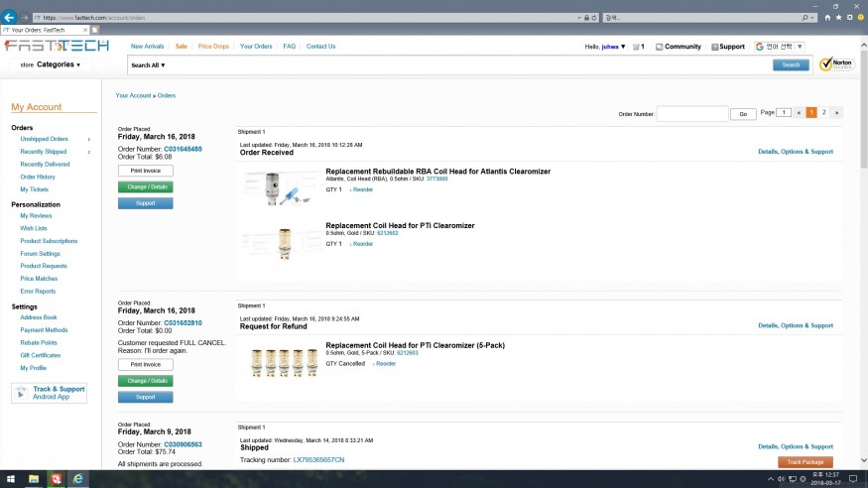Viewport: 868px width, 488px height.
Task: Open File Explorer from the taskbar
Action: [x=34, y=478]
